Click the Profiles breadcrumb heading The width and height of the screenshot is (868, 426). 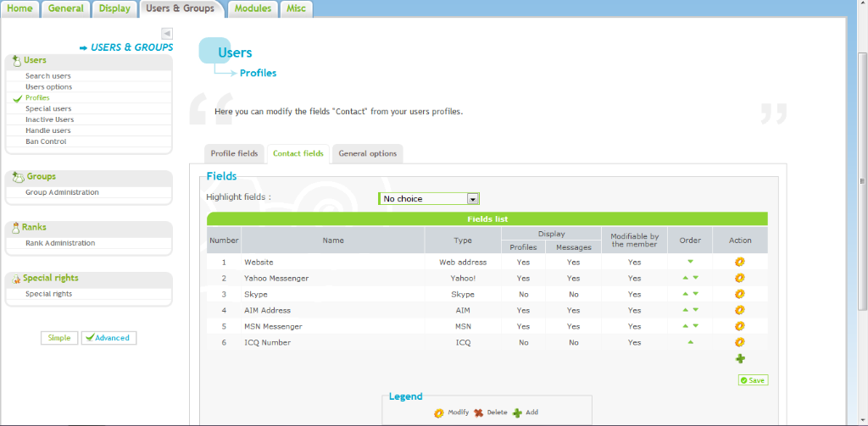pyautogui.click(x=258, y=73)
